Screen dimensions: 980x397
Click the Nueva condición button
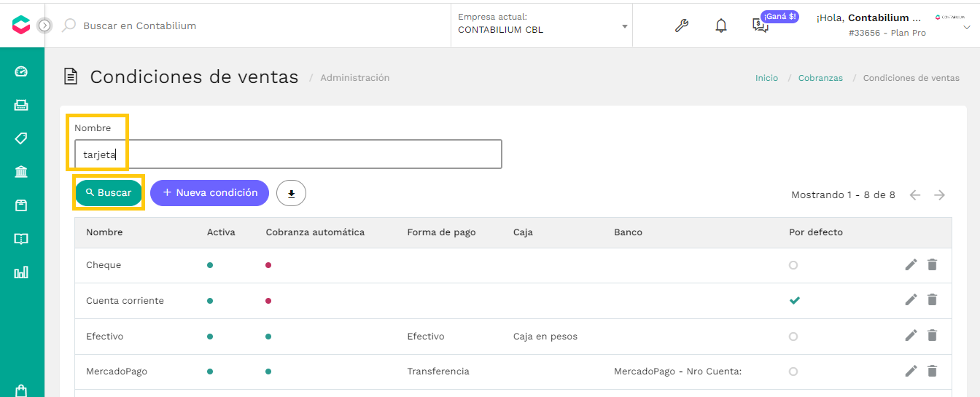(x=209, y=192)
